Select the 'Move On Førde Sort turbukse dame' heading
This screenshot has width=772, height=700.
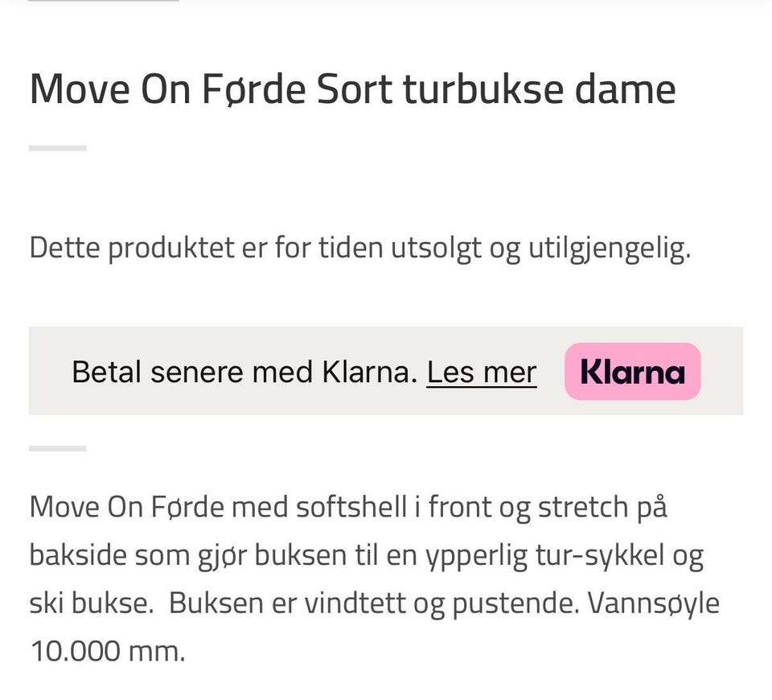[352, 89]
